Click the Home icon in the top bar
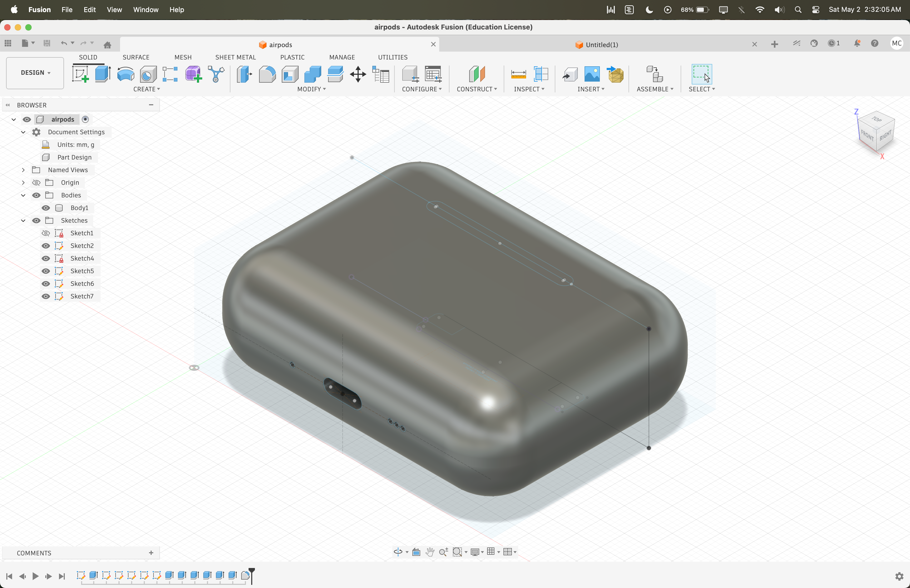 pos(108,45)
